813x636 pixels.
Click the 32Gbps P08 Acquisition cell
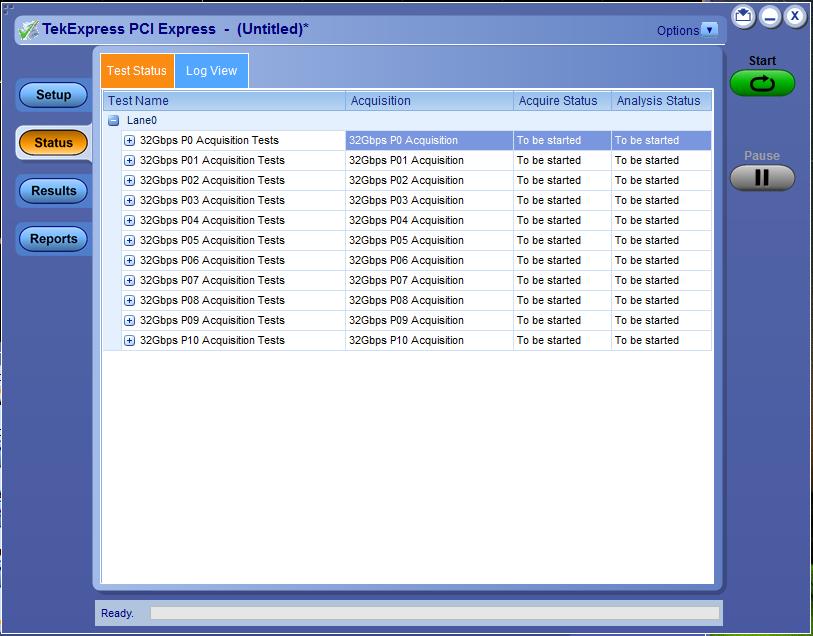pyautogui.click(x=429, y=301)
